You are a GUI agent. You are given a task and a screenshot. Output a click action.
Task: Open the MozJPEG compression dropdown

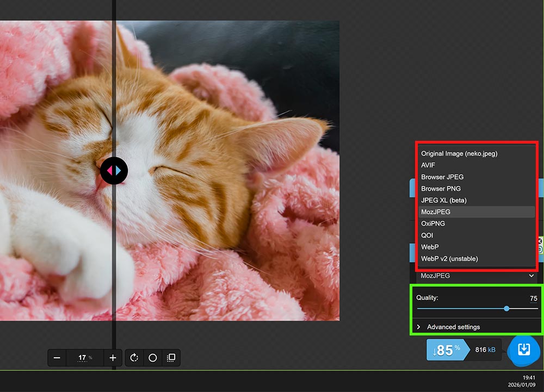coord(477,276)
